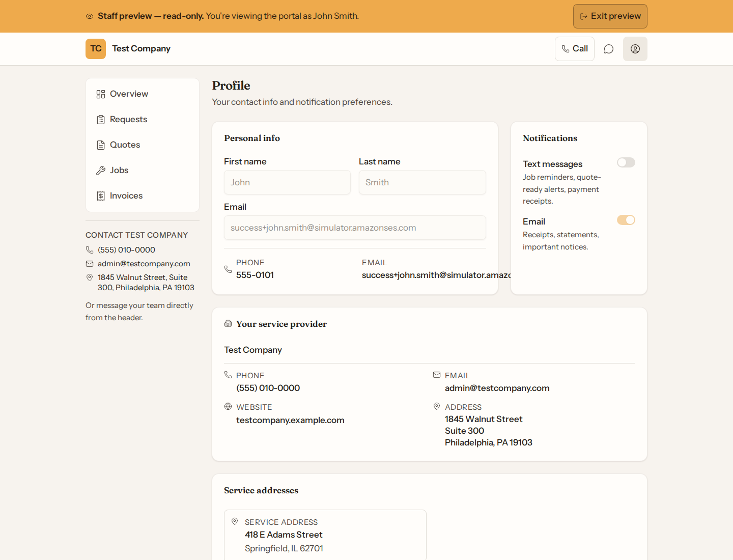Screen dimensions: 733x560
Task: Open Invoices in sidebar navigation
Action: (143, 196)
